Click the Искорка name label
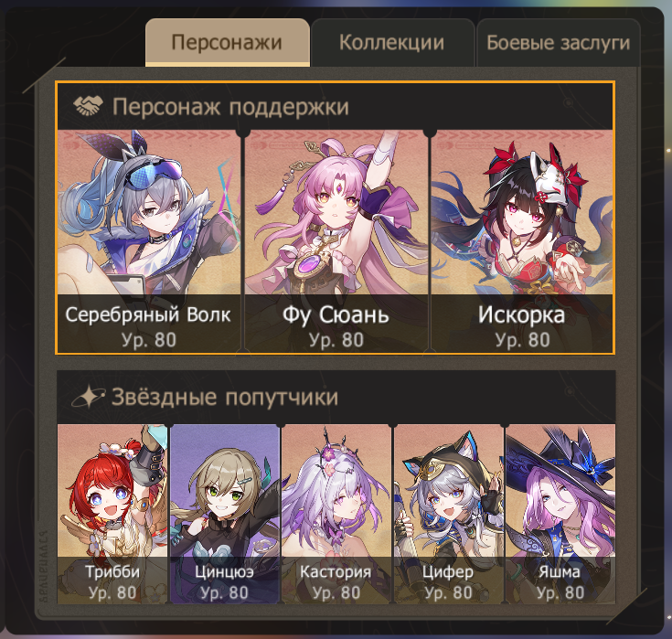This screenshot has height=639, width=672. 521,314
